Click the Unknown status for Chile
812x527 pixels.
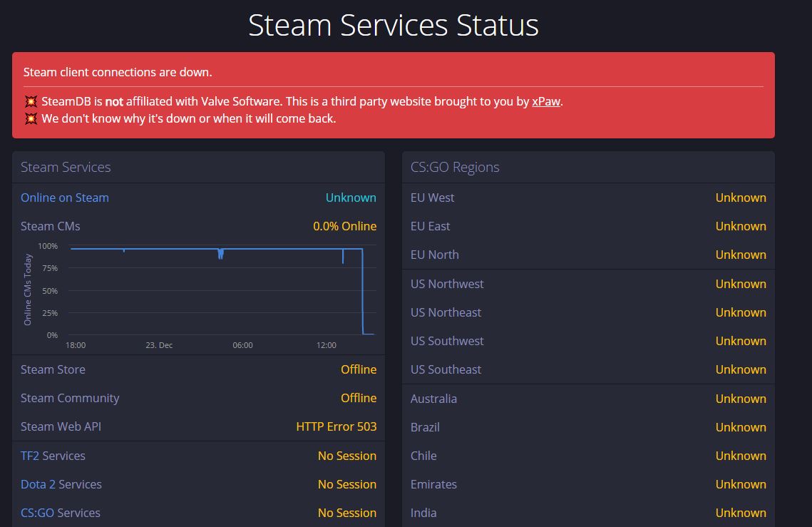click(741, 456)
